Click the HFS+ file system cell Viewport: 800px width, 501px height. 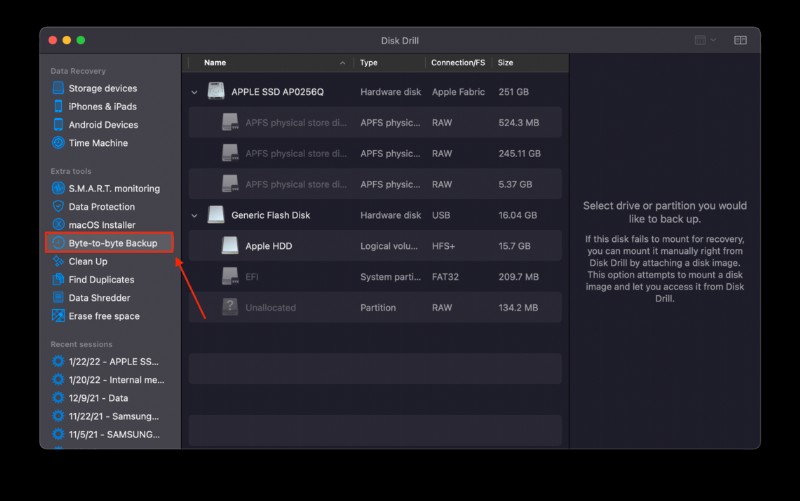(443, 246)
